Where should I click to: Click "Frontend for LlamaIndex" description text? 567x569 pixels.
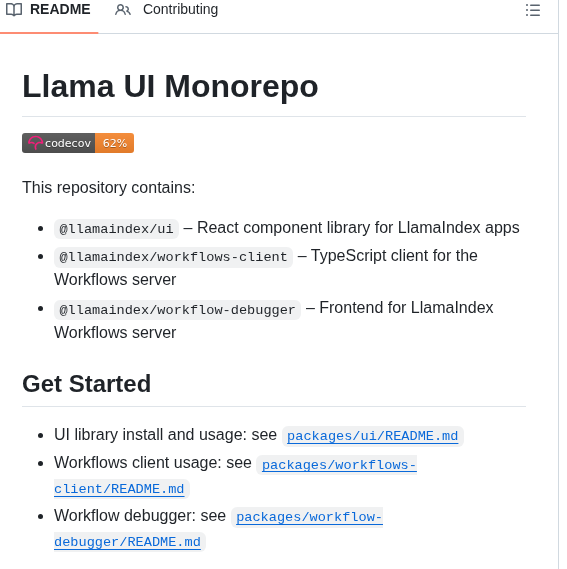click(406, 308)
